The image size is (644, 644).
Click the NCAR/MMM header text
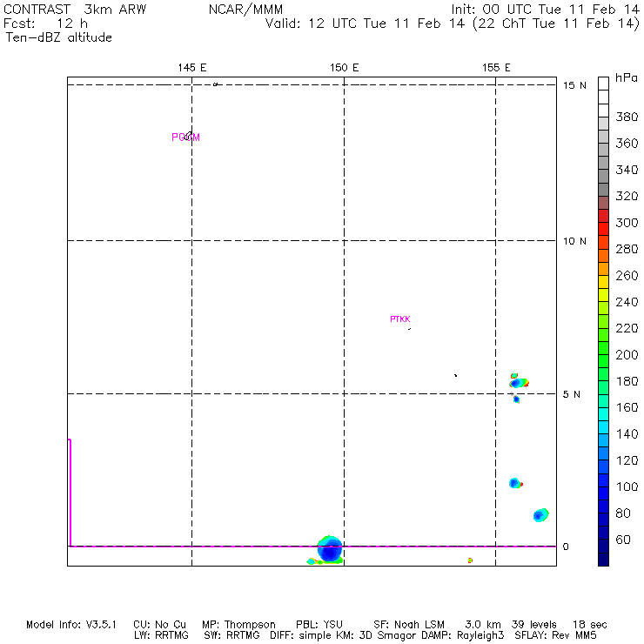click(245, 10)
